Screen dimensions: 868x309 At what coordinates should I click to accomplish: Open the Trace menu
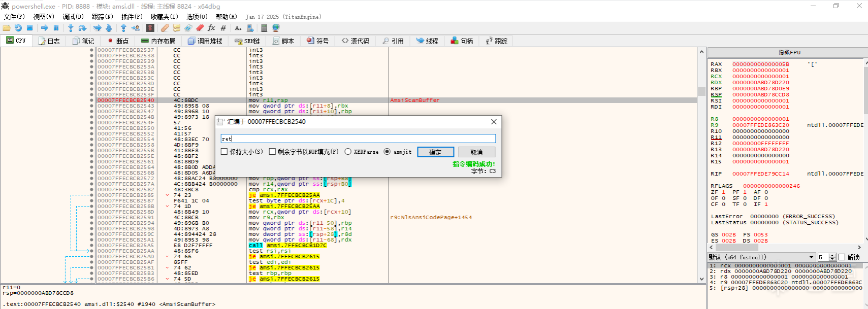coord(102,17)
